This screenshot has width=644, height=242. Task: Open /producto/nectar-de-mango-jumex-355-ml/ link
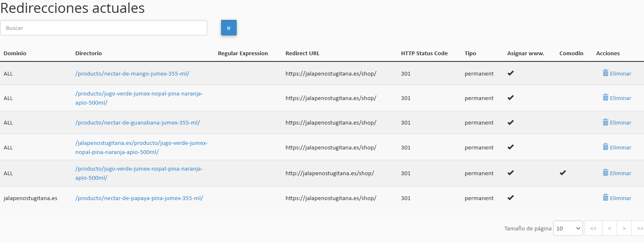(x=132, y=73)
